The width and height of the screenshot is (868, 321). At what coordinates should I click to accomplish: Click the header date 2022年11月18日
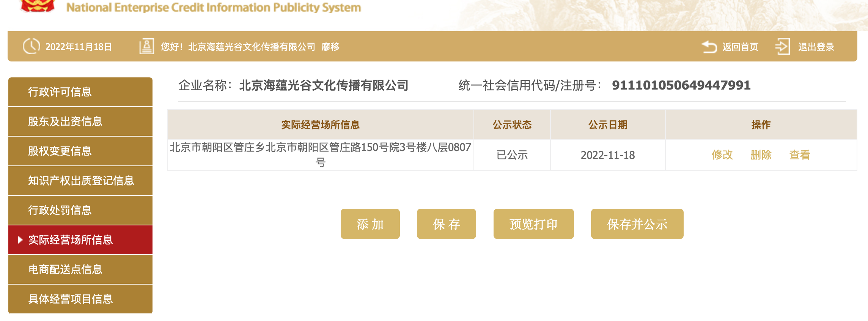click(79, 47)
